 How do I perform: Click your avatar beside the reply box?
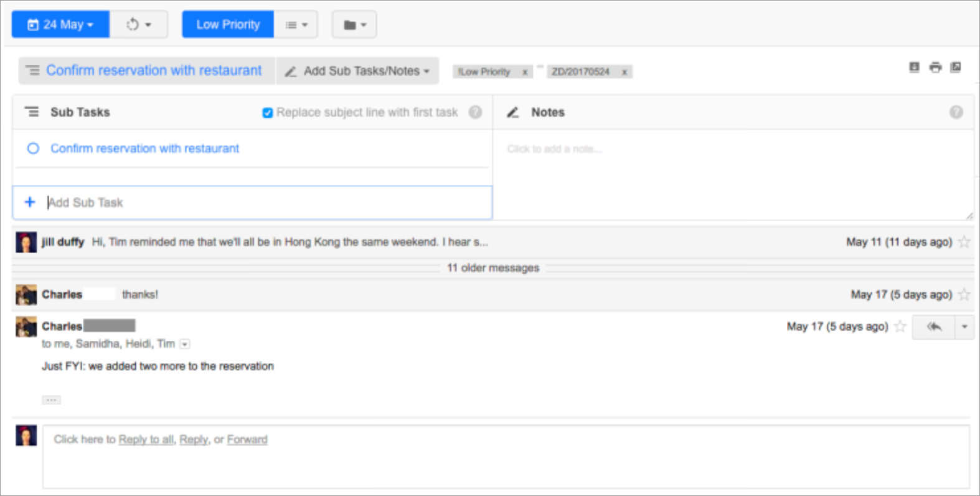[26, 436]
